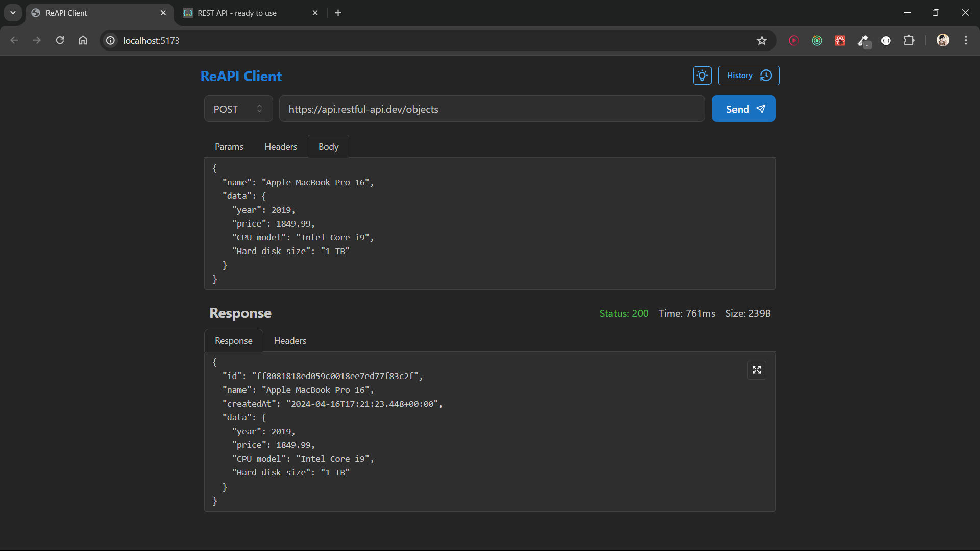Viewport: 980px width, 551px height.
Task: Open a new browser tab
Action: tap(338, 13)
